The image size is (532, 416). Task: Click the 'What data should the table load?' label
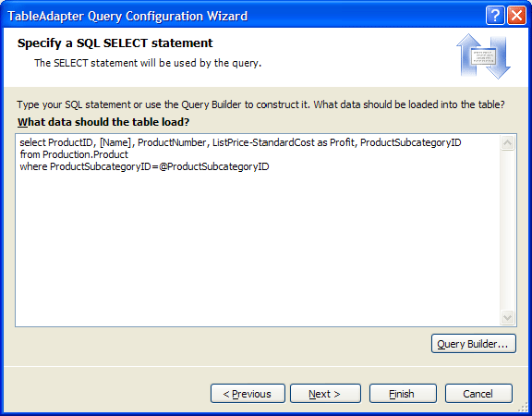[103, 122]
